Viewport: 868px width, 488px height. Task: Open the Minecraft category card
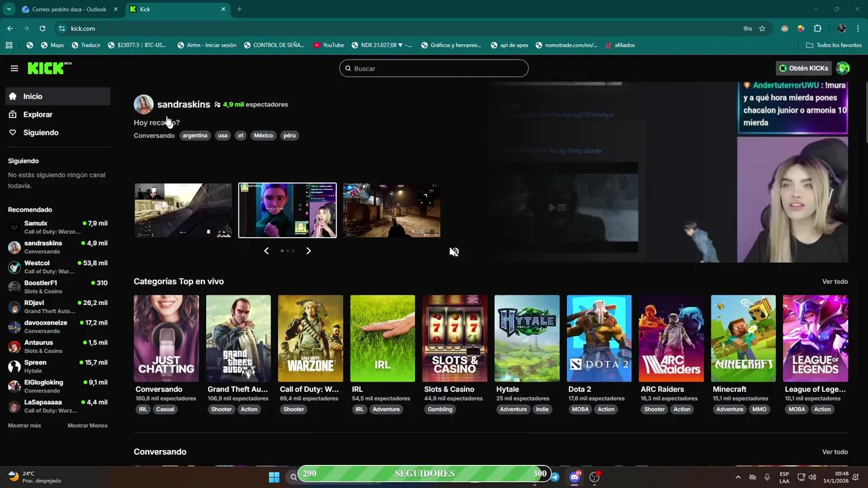coord(743,338)
